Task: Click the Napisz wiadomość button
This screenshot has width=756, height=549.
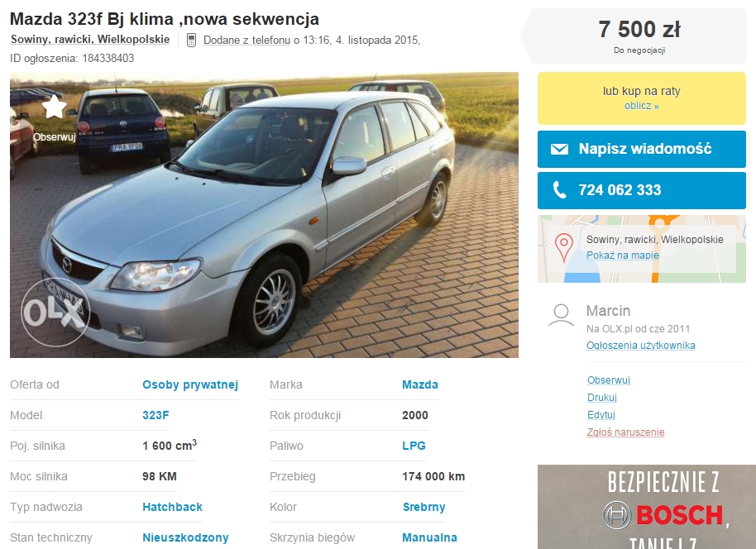Action: (641, 149)
